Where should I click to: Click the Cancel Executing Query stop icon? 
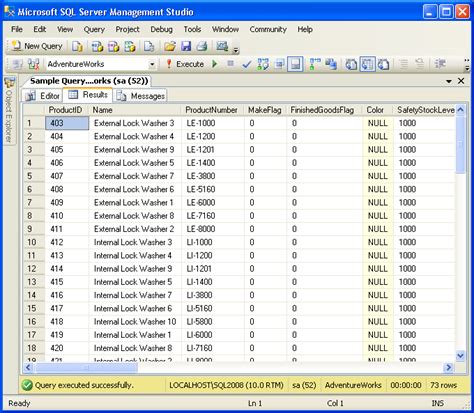230,63
